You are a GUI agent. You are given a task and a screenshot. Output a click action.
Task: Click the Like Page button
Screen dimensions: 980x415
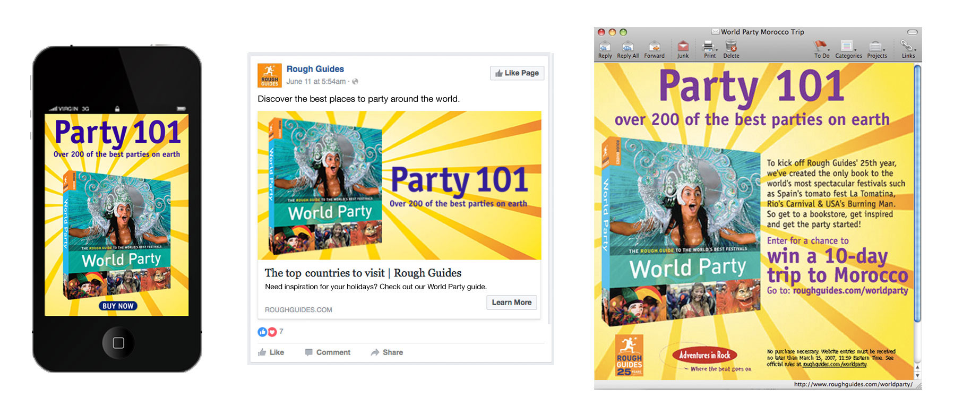[x=517, y=73]
